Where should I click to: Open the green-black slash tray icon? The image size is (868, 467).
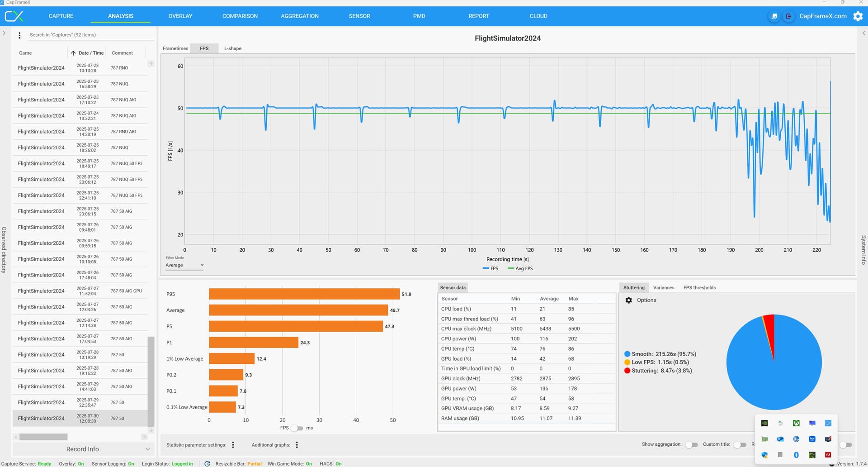pyautogui.click(x=812, y=455)
